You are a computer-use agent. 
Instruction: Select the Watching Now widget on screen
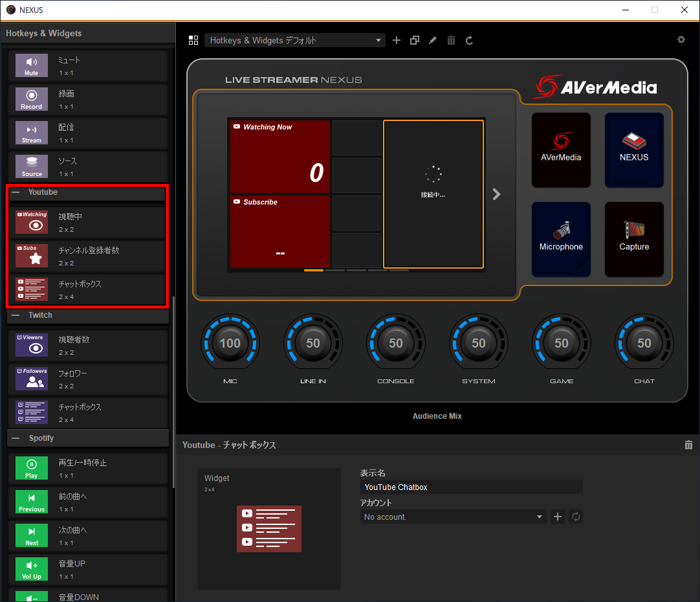coord(280,156)
